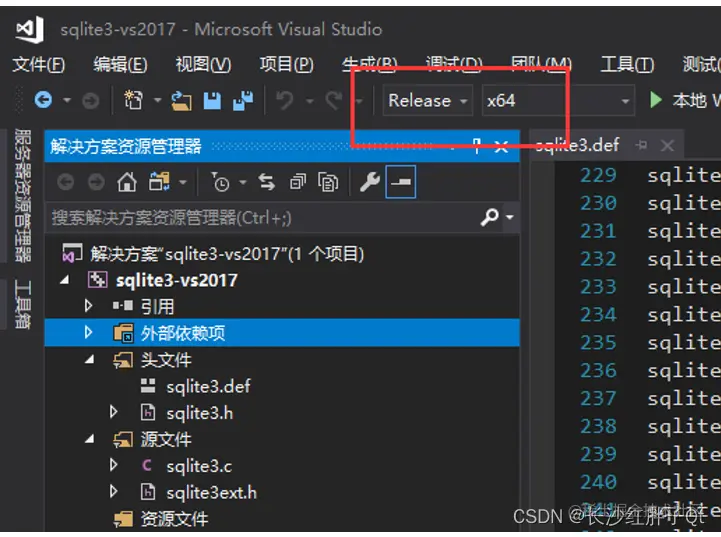Screen dimensions: 721x537
Task: Pin the sqlite3.def editor tab
Action: tap(641, 145)
